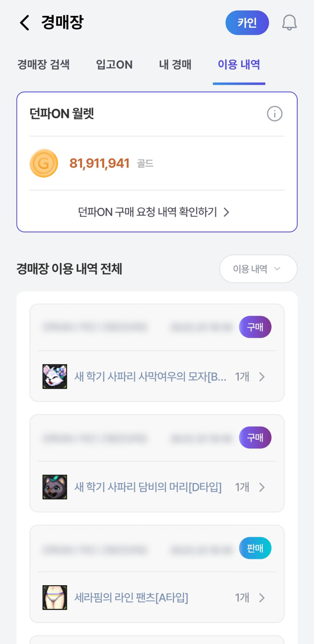Viewport: 314px width, 644px height.
Task: Open the notification bell
Action: click(289, 23)
